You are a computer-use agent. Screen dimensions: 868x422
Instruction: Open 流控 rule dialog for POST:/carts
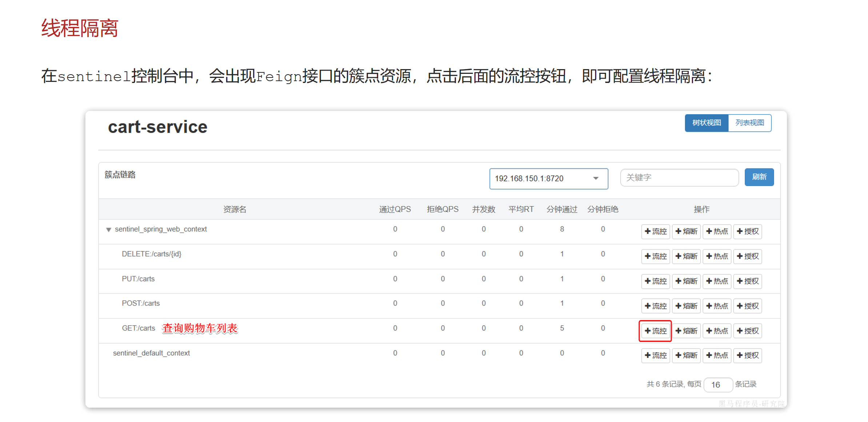[x=655, y=306]
